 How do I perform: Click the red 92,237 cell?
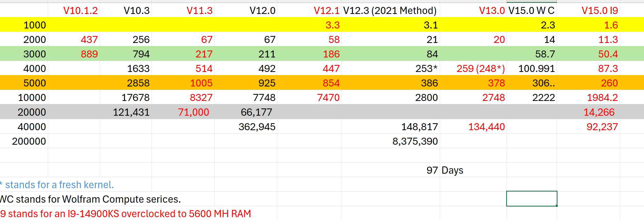[x=588, y=127]
